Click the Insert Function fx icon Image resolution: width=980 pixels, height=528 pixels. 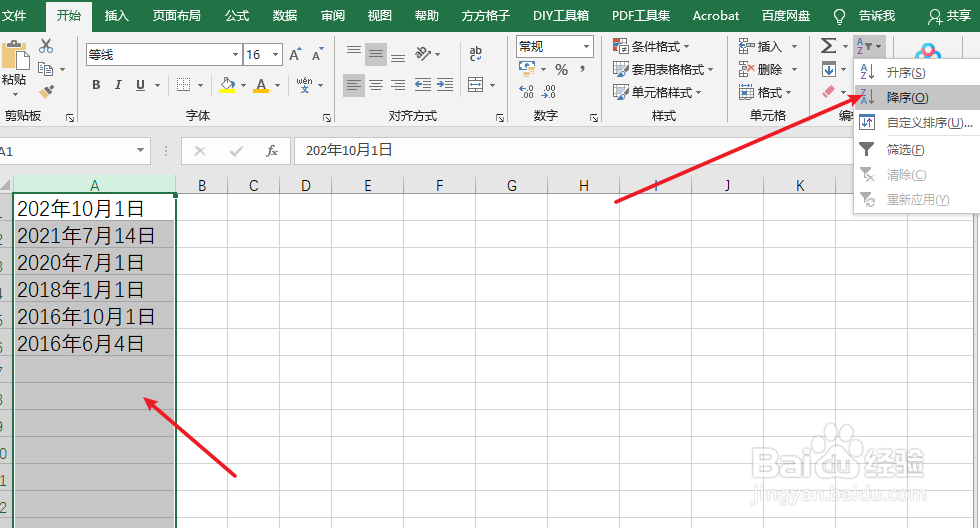(x=272, y=151)
